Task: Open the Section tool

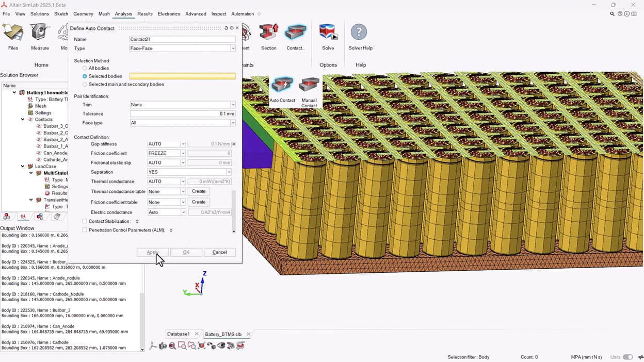Action: pyautogui.click(x=268, y=34)
